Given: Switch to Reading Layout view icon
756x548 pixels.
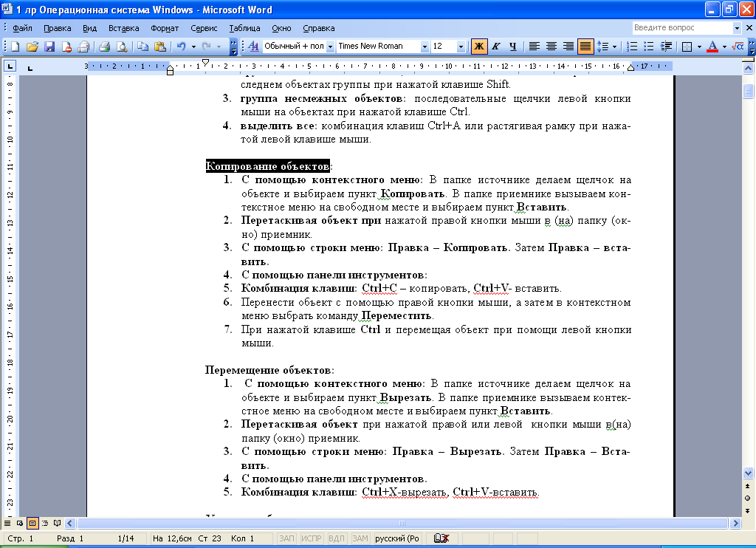Looking at the screenshot, I should coord(58,523).
